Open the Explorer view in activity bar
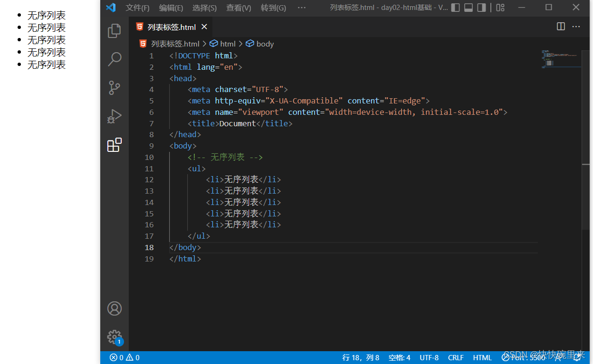593x364 pixels. (x=114, y=31)
